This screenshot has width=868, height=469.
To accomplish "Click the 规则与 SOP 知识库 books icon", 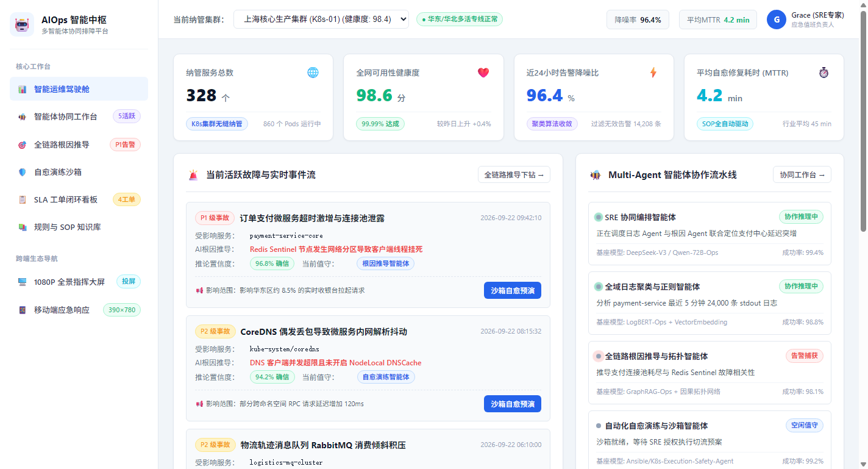I will pyautogui.click(x=23, y=227).
